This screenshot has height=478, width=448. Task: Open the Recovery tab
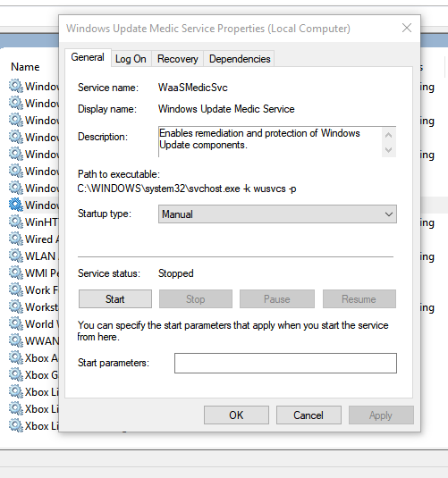click(x=178, y=59)
